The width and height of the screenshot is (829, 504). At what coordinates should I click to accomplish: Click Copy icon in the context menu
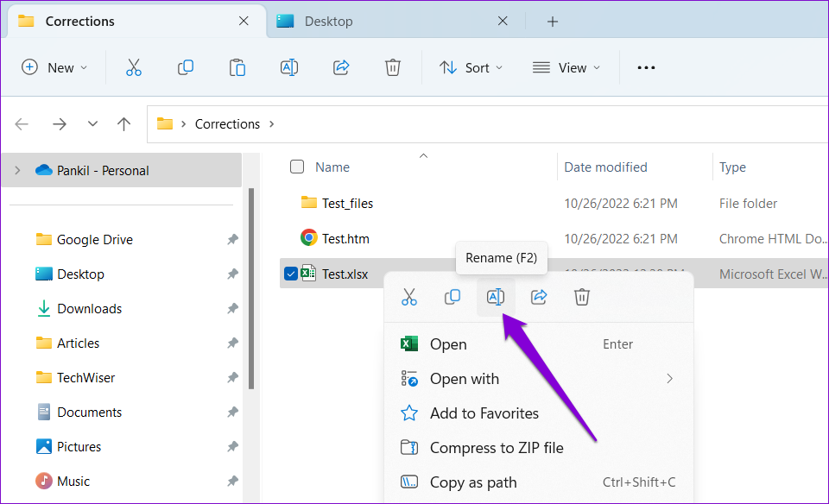click(x=452, y=297)
